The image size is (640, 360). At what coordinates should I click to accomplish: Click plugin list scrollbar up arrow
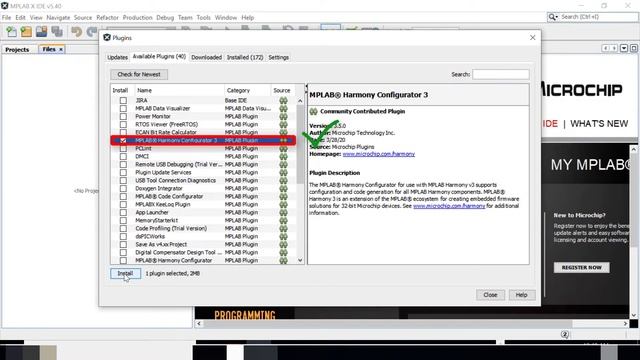click(300, 101)
